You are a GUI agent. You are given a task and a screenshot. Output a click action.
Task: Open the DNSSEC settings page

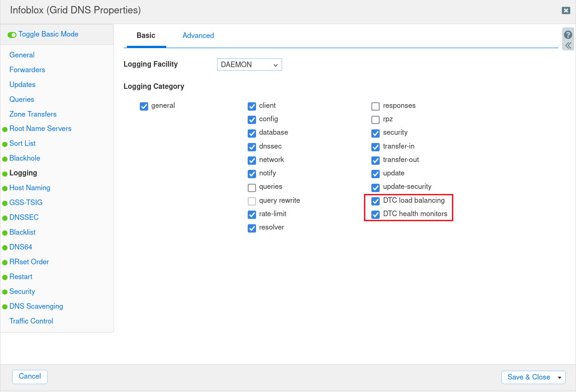pyautogui.click(x=24, y=218)
